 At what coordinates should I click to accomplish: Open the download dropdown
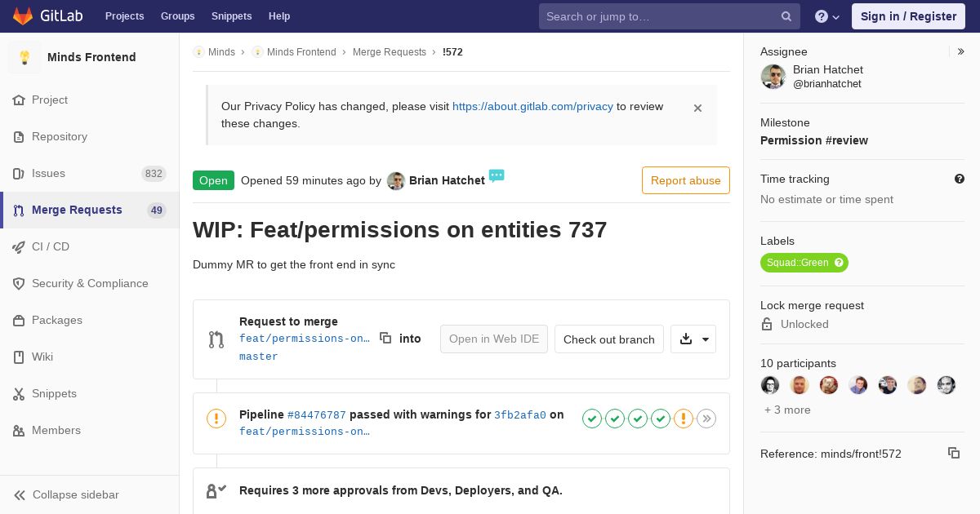[x=693, y=339]
